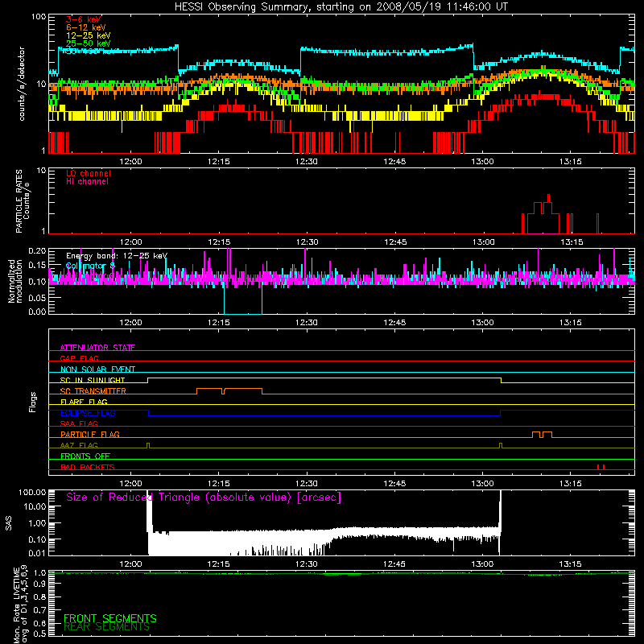This screenshot has height=644, width=644.
Task: Click the yellow 12-25 keV legend entry in the counts panel
Action: click(x=89, y=35)
